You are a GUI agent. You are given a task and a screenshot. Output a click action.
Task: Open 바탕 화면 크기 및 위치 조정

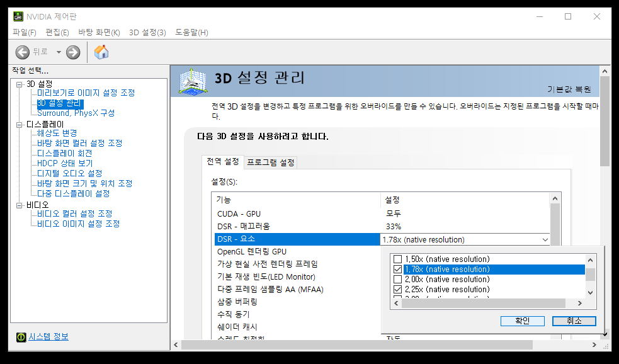85,183
